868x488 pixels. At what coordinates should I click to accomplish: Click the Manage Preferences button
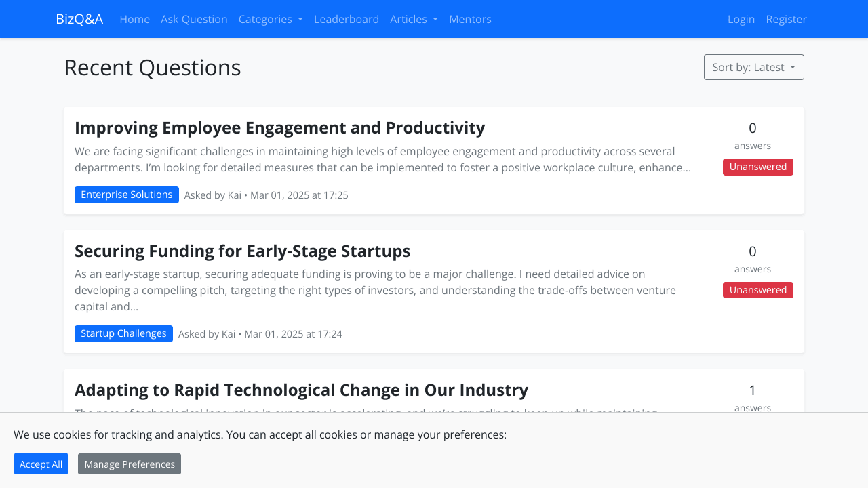pos(130,464)
